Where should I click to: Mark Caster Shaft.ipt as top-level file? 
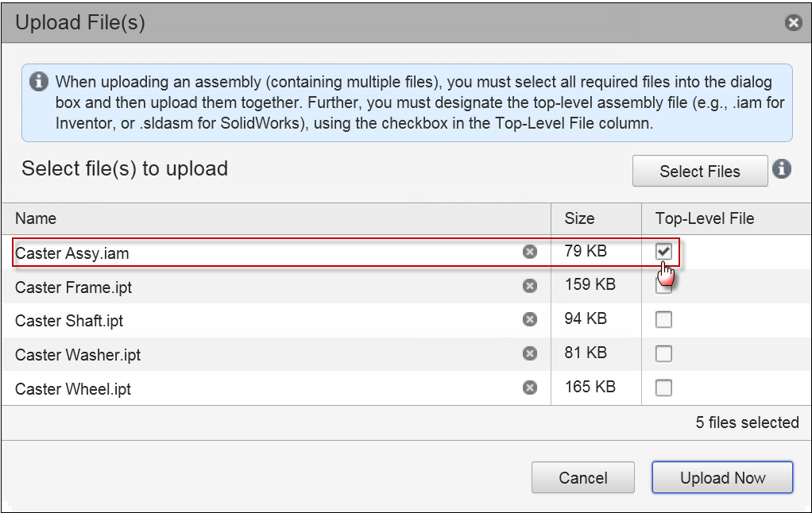663,319
